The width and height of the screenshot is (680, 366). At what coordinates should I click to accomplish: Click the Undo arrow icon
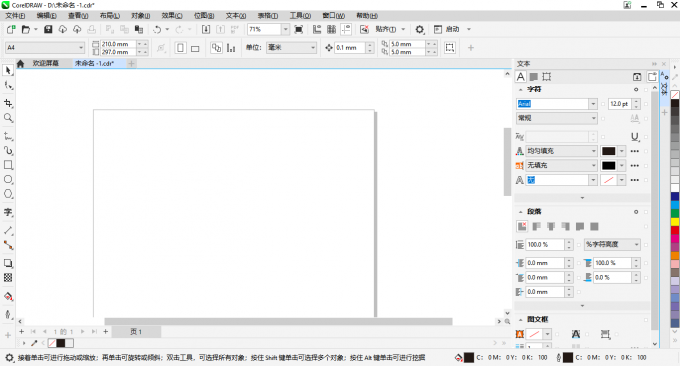click(157, 29)
